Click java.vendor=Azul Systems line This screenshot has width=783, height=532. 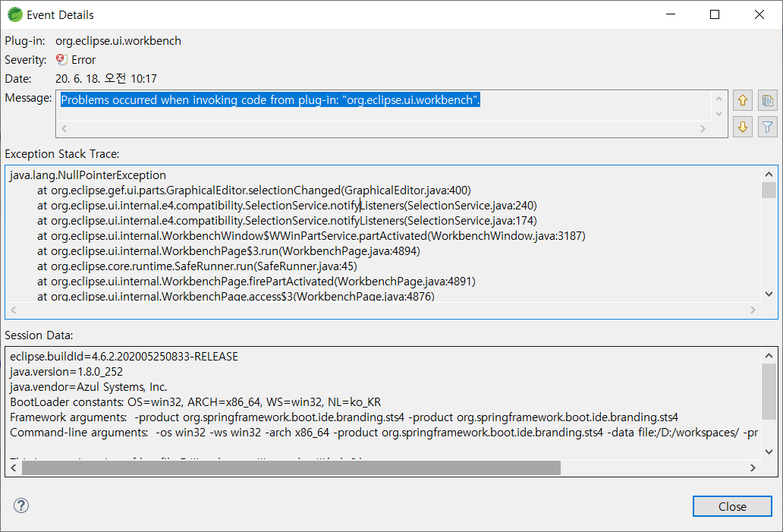pyautogui.click(x=88, y=387)
